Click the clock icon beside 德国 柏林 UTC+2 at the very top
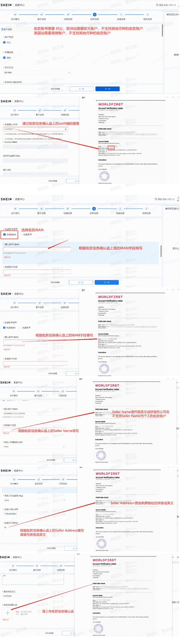This screenshot has width=180, height=644. (157, 5)
